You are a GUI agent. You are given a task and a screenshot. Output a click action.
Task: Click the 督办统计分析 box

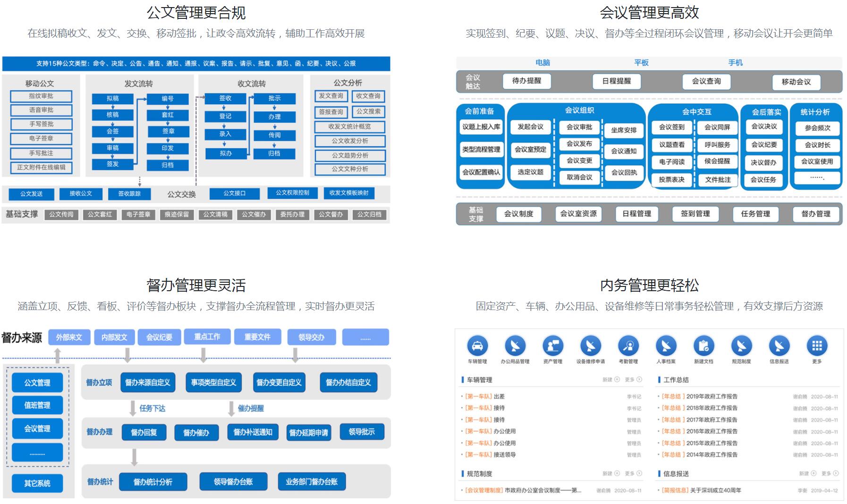tap(153, 482)
